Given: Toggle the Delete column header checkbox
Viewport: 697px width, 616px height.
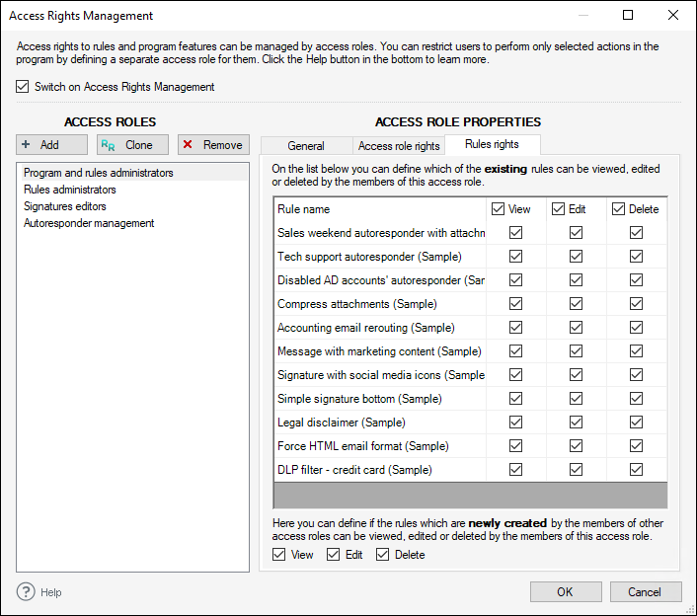Looking at the screenshot, I should point(618,209).
